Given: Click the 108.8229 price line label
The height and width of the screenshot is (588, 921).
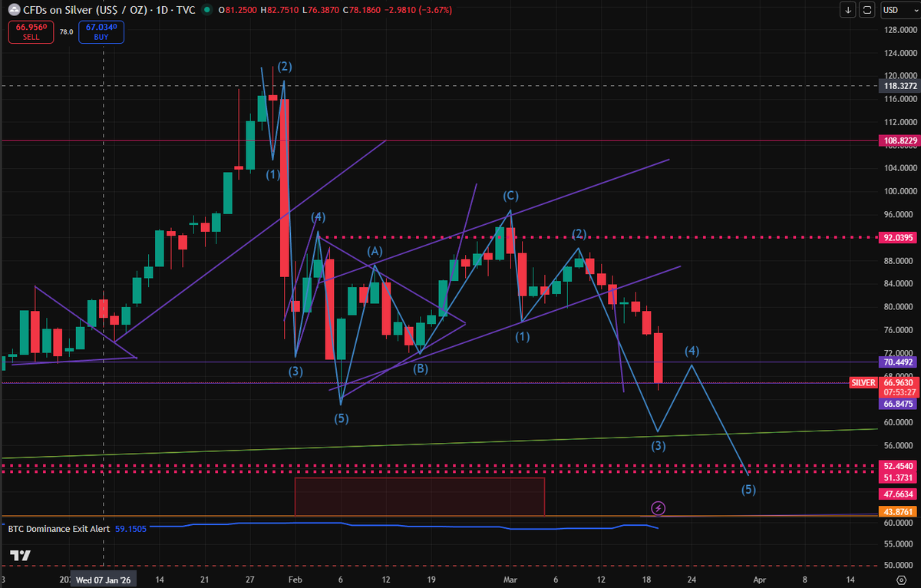Looking at the screenshot, I should [x=899, y=141].
